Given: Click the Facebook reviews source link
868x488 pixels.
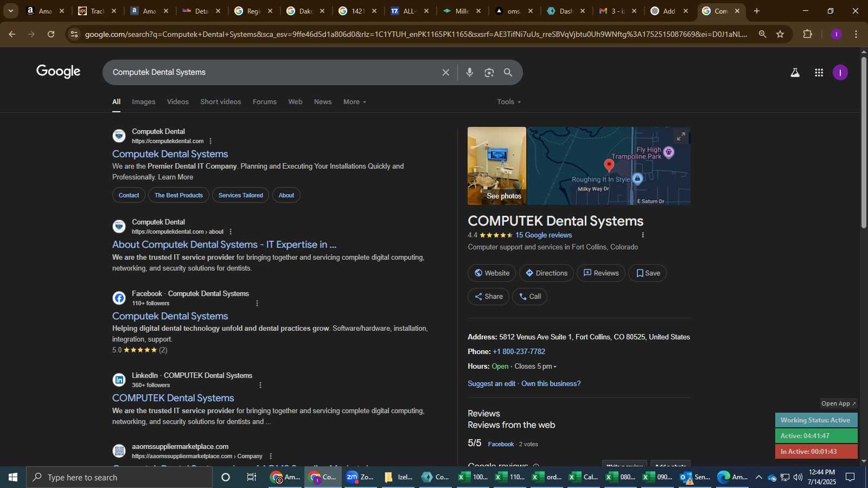Looking at the screenshot, I should coord(501,444).
